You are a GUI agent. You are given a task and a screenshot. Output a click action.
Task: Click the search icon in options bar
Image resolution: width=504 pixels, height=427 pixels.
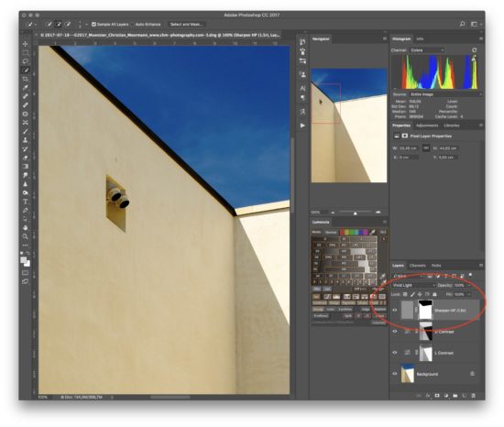coord(462,24)
